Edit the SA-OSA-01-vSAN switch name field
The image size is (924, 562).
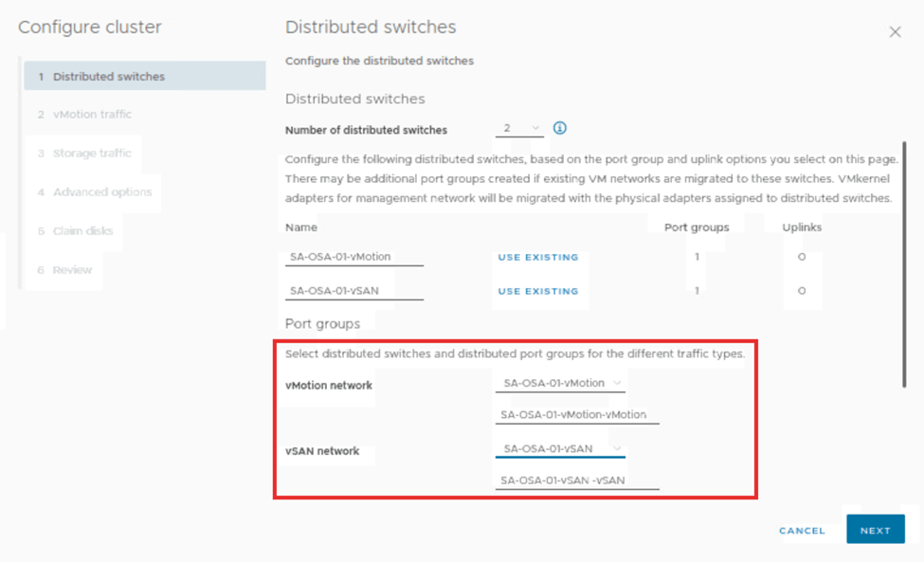tap(353, 291)
